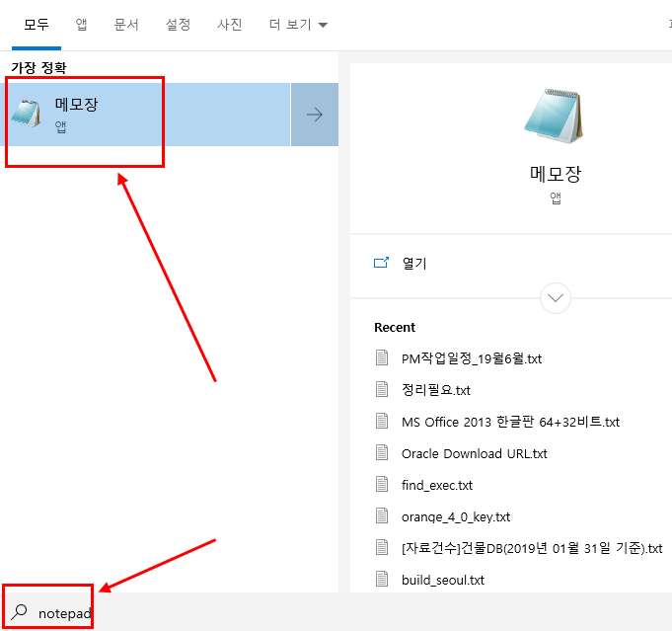Open recent file build_seoul.txt
Image resolution: width=672 pixels, height=631 pixels.
(443, 580)
